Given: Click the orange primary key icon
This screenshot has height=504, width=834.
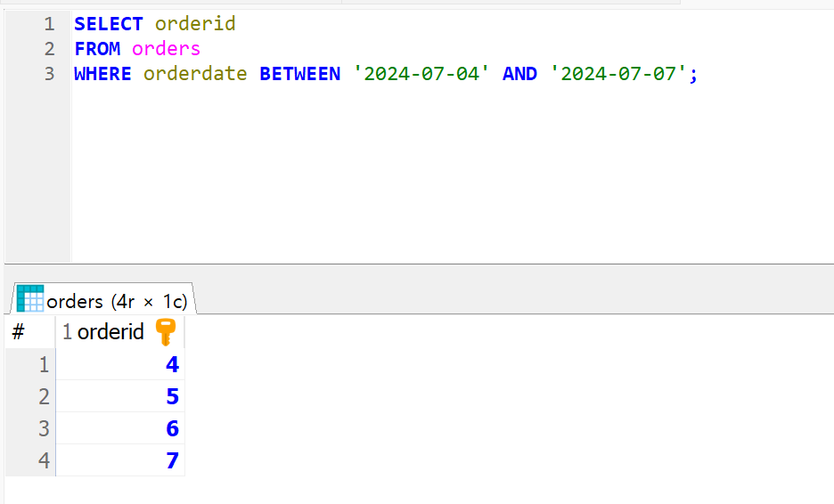Looking at the screenshot, I should (166, 332).
